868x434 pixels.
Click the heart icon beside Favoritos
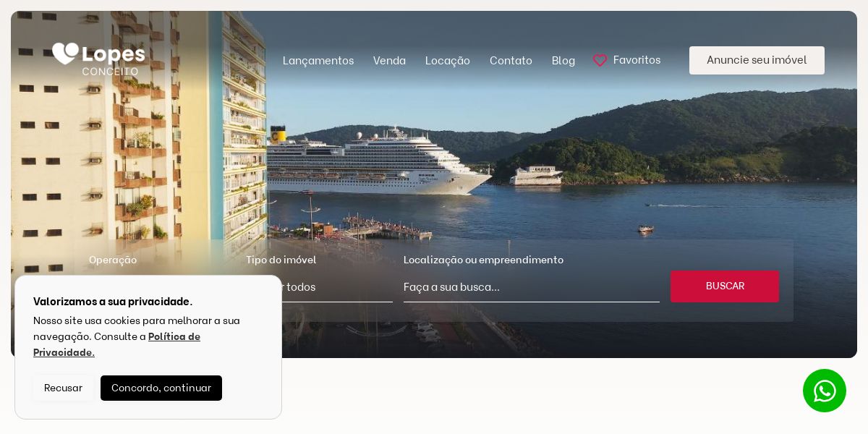pyautogui.click(x=600, y=61)
